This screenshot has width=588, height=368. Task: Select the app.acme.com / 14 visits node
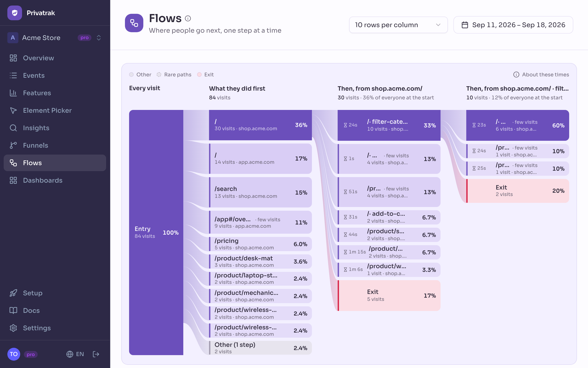260,159
